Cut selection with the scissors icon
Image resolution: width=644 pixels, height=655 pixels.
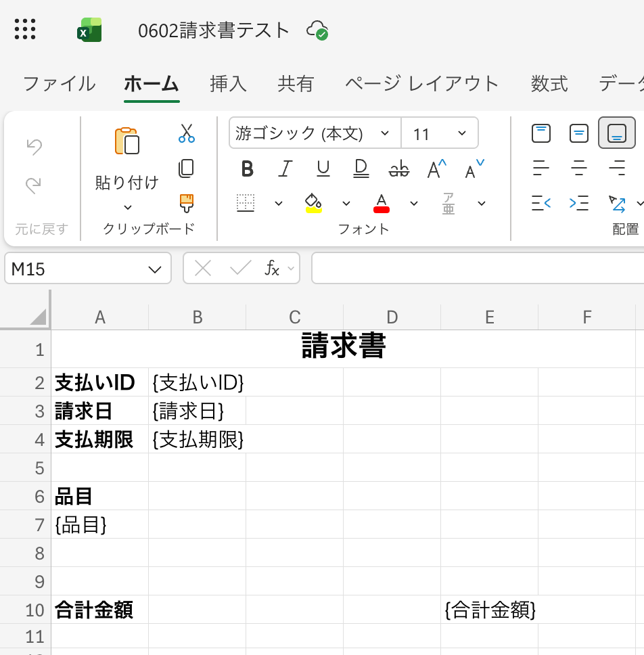(x=186, y=133)
